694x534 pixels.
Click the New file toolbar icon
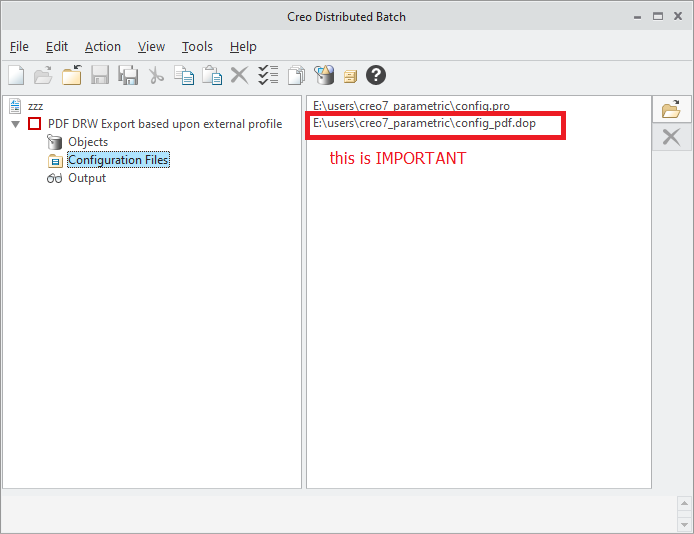click(x=16, y=75)
